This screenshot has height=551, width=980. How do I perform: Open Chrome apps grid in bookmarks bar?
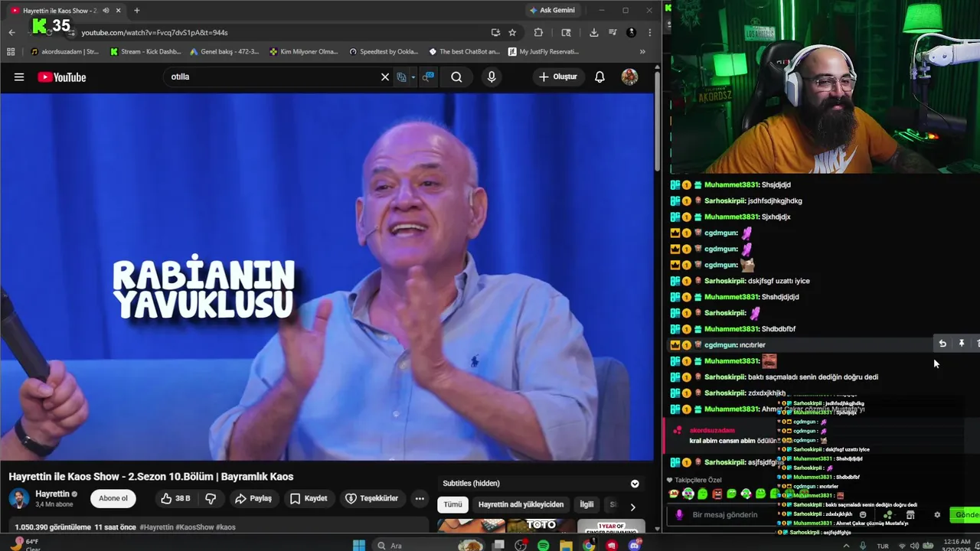[x=10, y=51]
